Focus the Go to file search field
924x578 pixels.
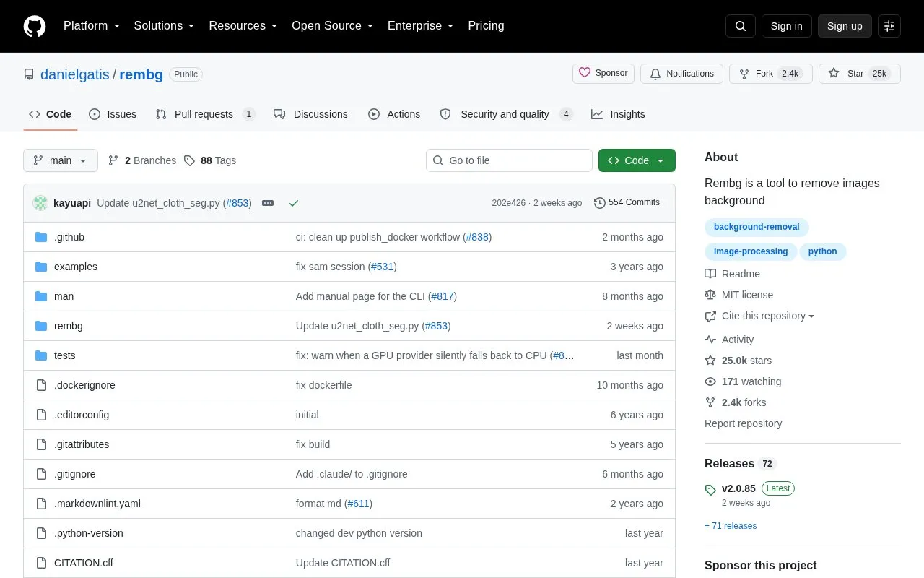click(509, 160)
